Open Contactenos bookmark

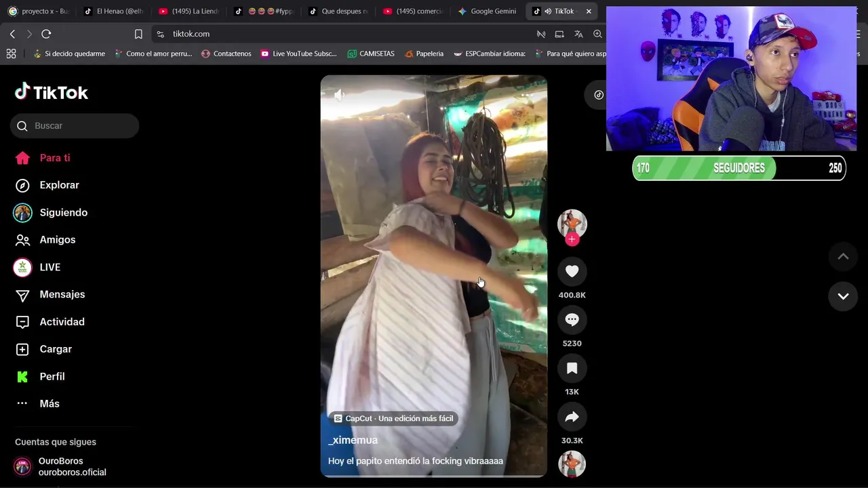pyautogui.click(x=226, y=54)
